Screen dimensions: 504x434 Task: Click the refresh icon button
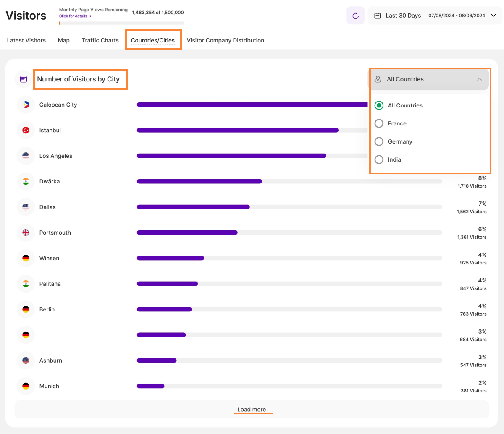355,16
